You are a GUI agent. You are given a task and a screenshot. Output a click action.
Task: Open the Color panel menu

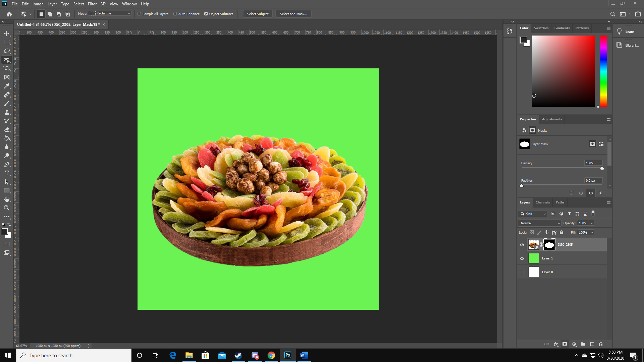click(x=608, y=28)
